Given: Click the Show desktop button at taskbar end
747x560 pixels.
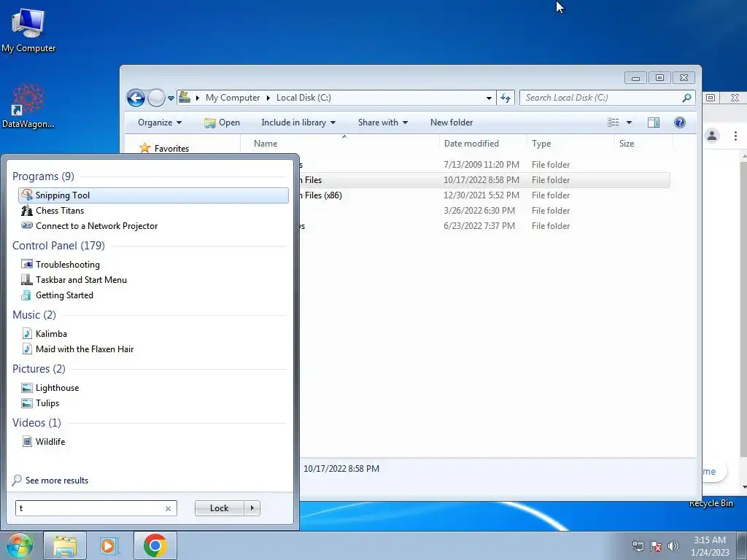Looking at the screenshot, I should pos(742,545).
